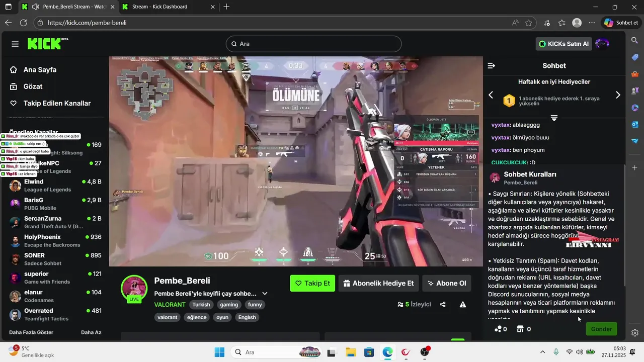Switch to the Pembe_Bereli Stream browser tab
This screenshot has height=362, width=644.
coord(67,7)
